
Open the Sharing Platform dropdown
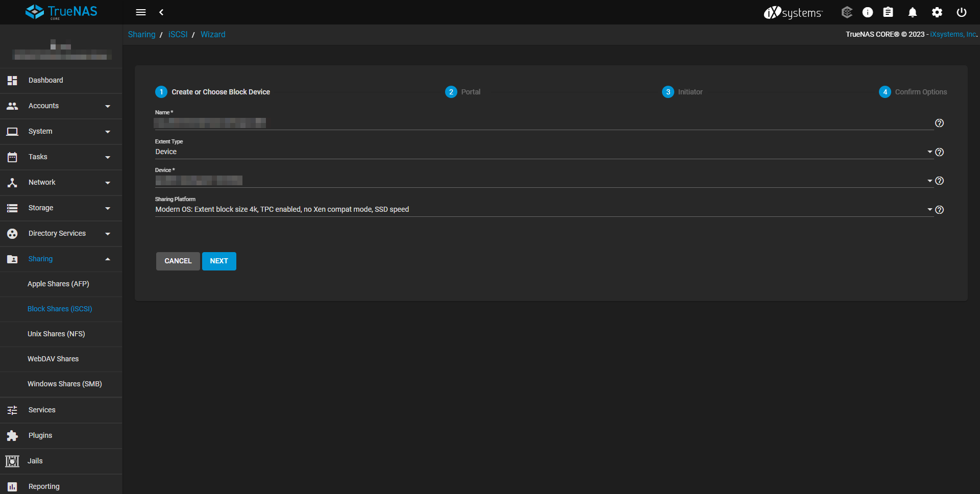541,210
